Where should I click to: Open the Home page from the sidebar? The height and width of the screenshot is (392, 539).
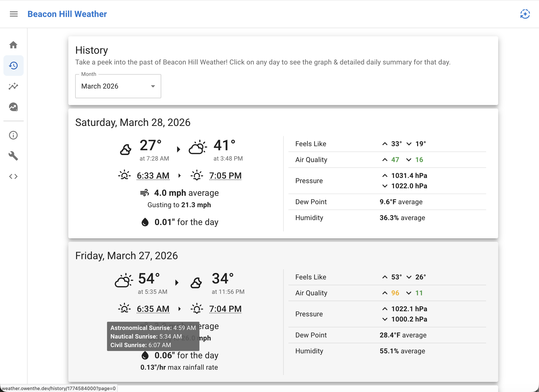(x=13, y=45)
